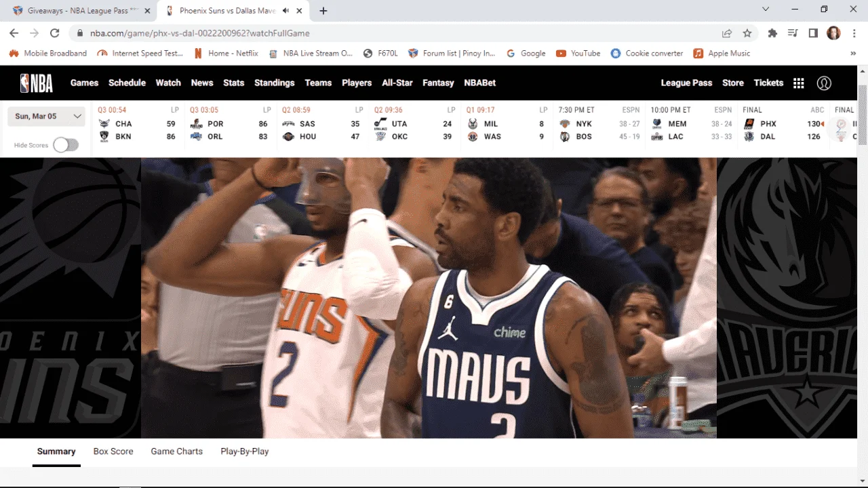Open Chrome's three-dot menu

854,33
